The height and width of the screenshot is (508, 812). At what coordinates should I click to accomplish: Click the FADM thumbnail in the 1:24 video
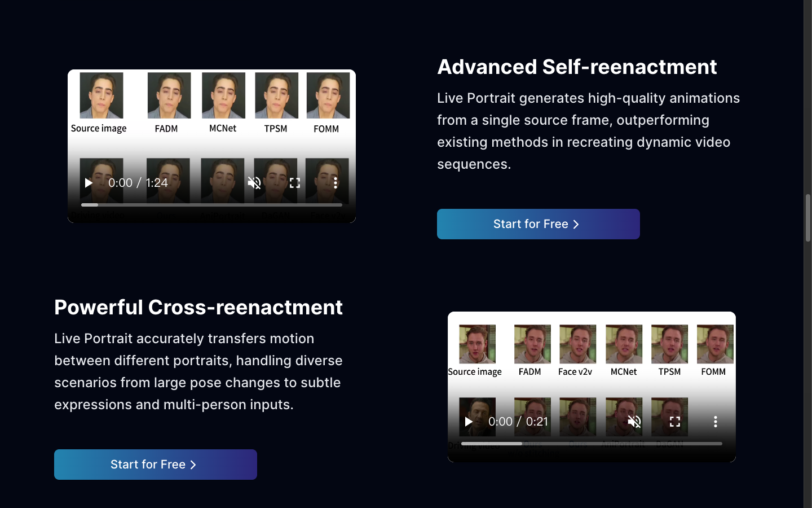point(169,95)
